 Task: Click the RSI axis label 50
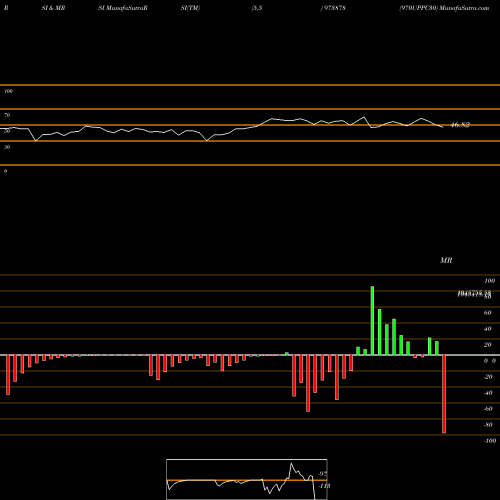click(7, 131)
